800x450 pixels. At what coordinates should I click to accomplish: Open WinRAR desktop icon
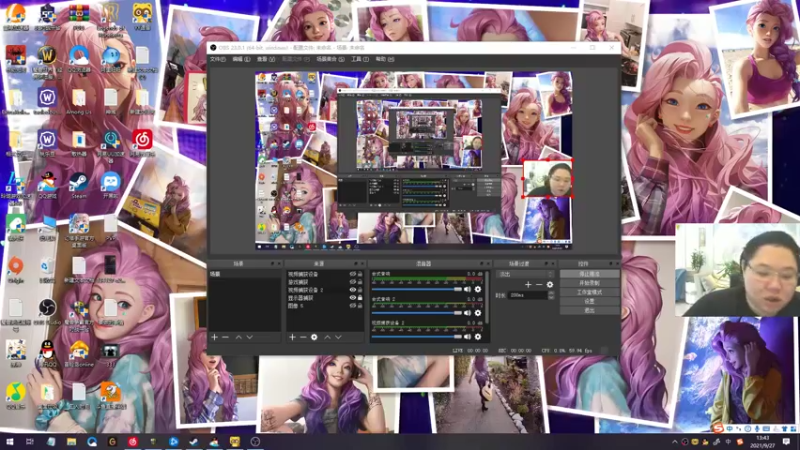click(79, 17)
